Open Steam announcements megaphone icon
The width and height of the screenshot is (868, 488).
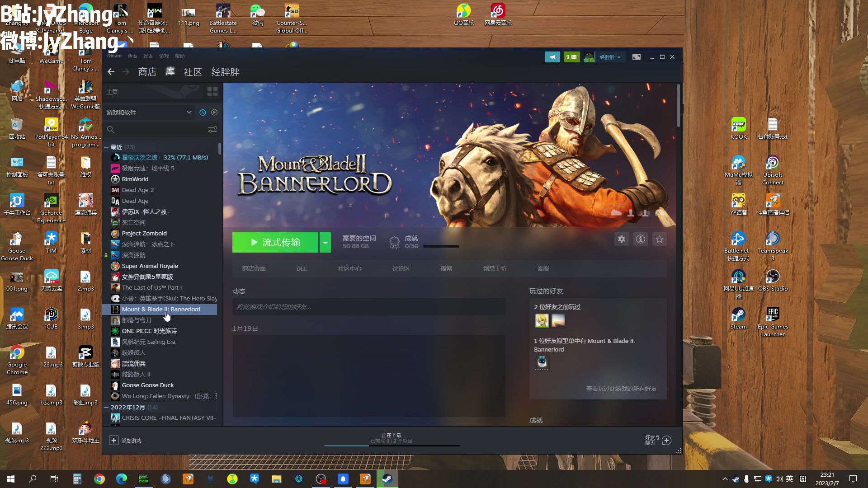[x=552, y=57]
